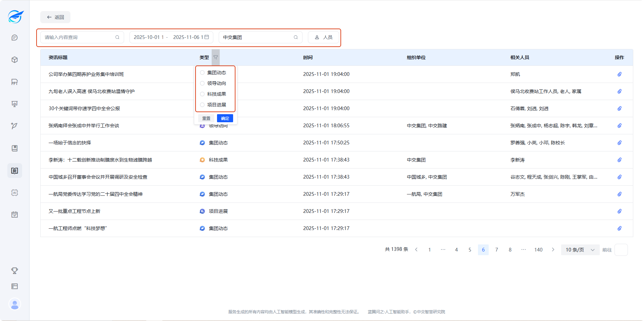Open the end date 2025-11-06 picker
This screenshot has width=644, height=321.
(188, 37)
